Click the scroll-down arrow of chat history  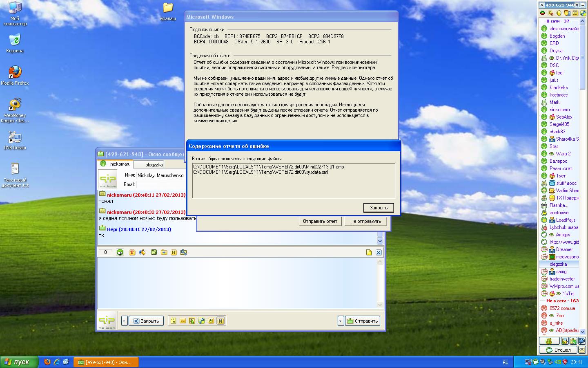(380, 241)
